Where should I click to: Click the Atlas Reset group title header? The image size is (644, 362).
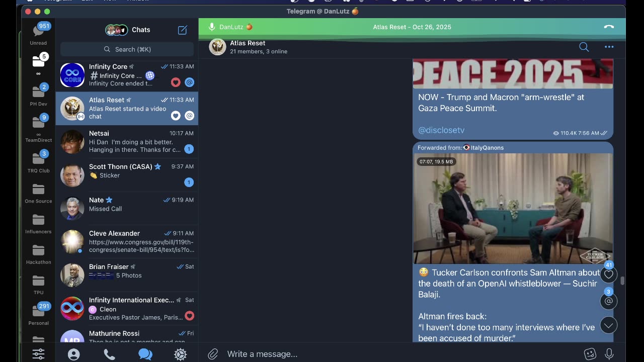(x=248, y=43)
